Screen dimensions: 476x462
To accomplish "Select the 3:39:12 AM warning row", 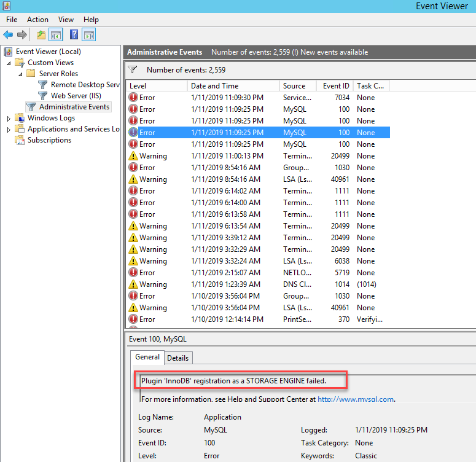I will tap(259, 238).
